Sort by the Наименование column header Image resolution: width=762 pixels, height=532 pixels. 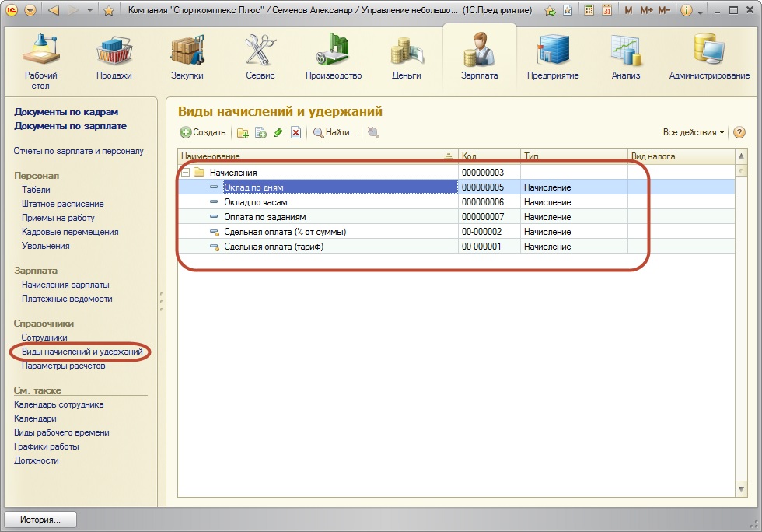click(x=318, y=156)
